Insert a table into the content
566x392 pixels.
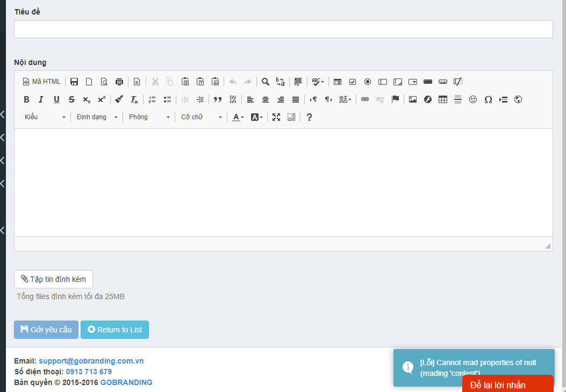(x=443, y=99)
